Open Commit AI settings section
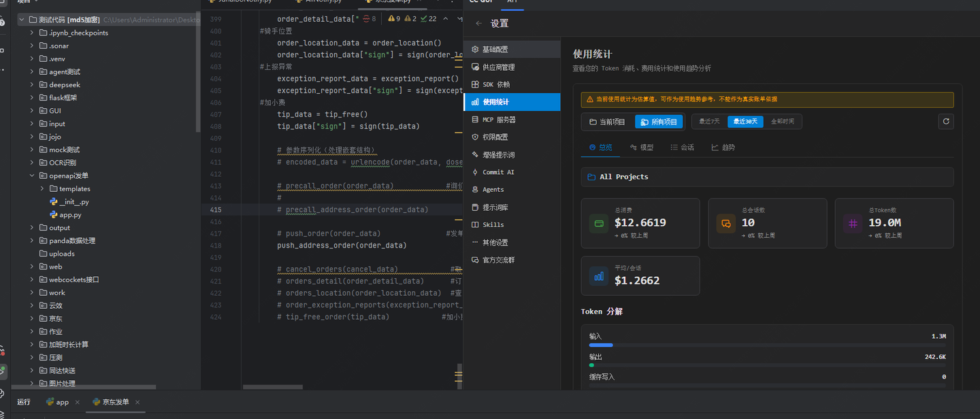Image resolution: width=980 pixels, height=419 pixels. point(512,172)
